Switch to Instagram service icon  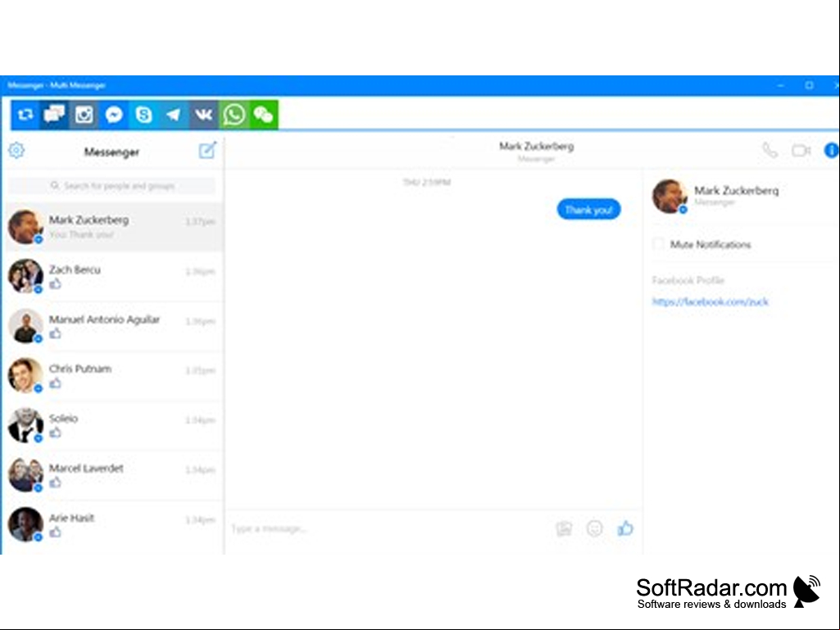click(x=84, y=115)
